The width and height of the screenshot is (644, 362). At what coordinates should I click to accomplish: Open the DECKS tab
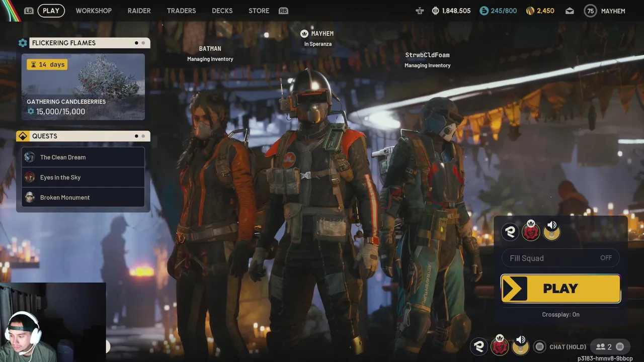click(x=222, y=11)
